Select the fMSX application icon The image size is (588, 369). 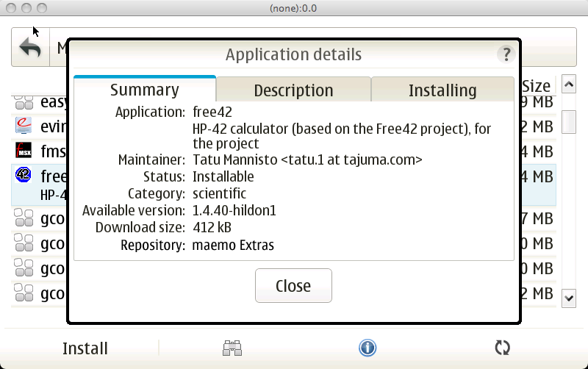tap(24, 151)
